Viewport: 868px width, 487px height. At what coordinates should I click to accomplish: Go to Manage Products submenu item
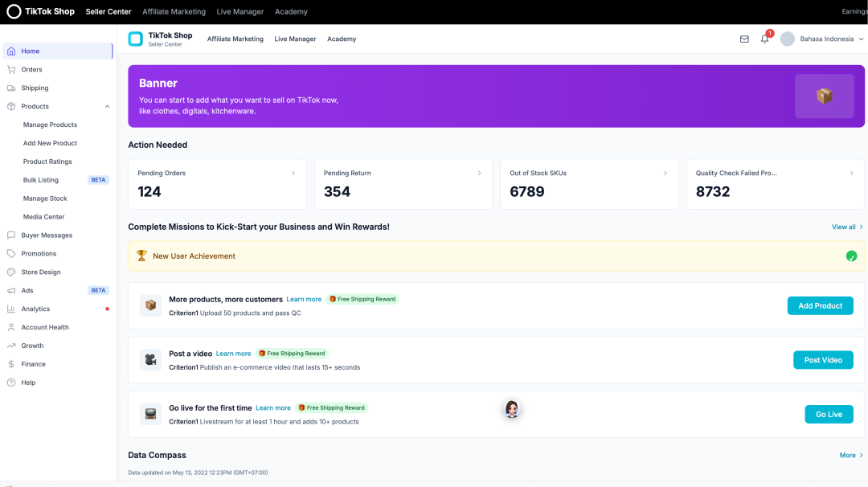50,125
